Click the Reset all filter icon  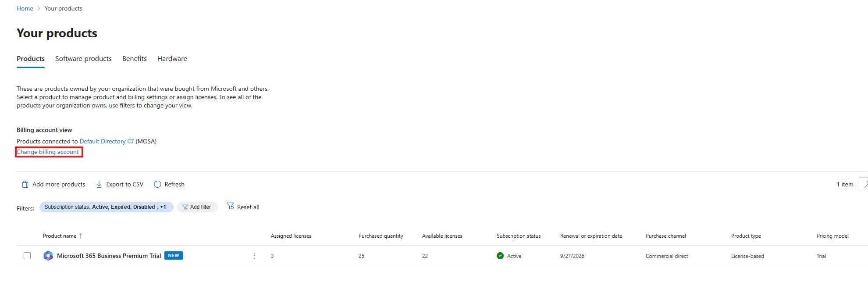230,206
